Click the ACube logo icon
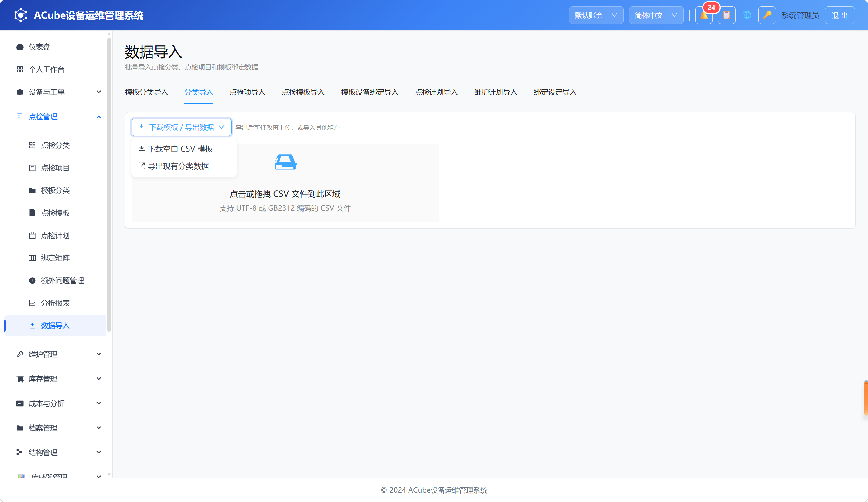Screen dimensions: 868x502 21,15
